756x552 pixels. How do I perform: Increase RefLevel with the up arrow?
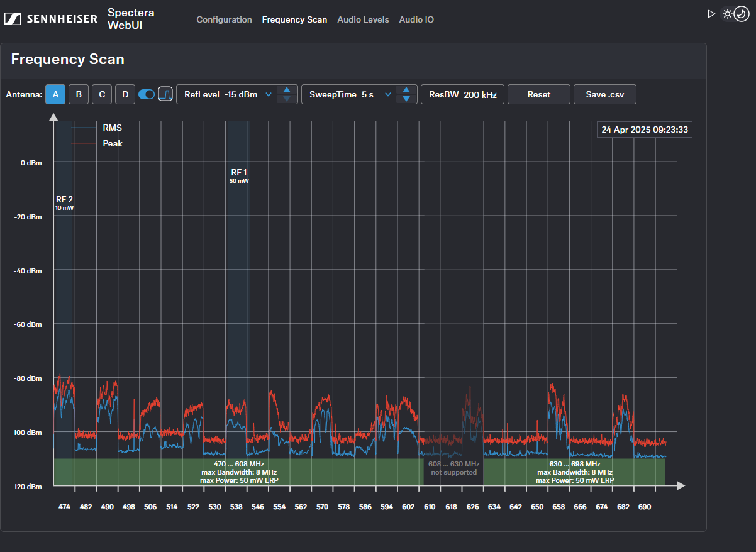(x=287, y=90)
